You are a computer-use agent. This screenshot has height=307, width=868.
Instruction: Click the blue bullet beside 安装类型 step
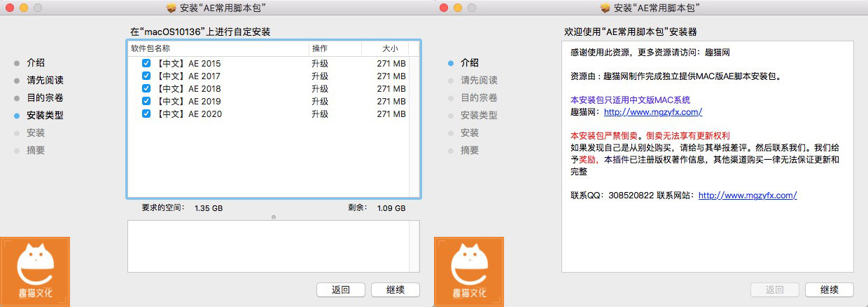(x=17, y=116)
